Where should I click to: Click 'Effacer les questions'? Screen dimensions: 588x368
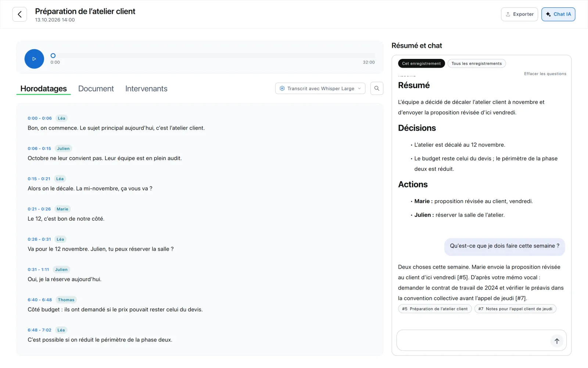click(x=545, y=74)
